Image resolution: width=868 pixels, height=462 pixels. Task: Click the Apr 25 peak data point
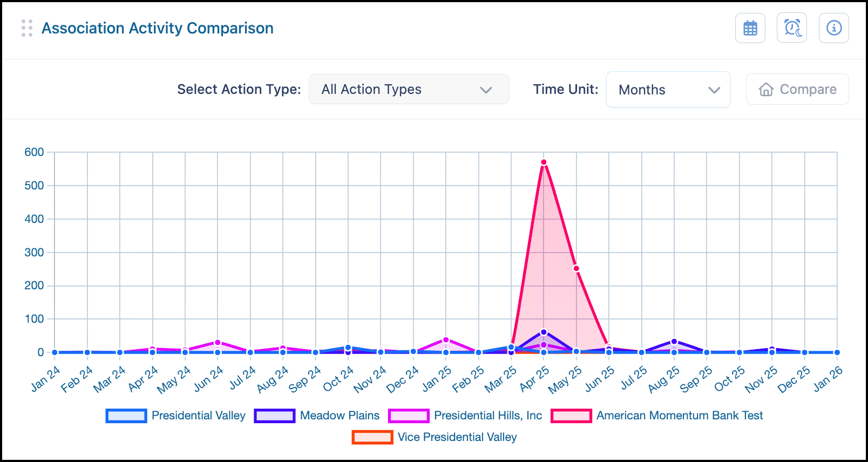[544, 162]
